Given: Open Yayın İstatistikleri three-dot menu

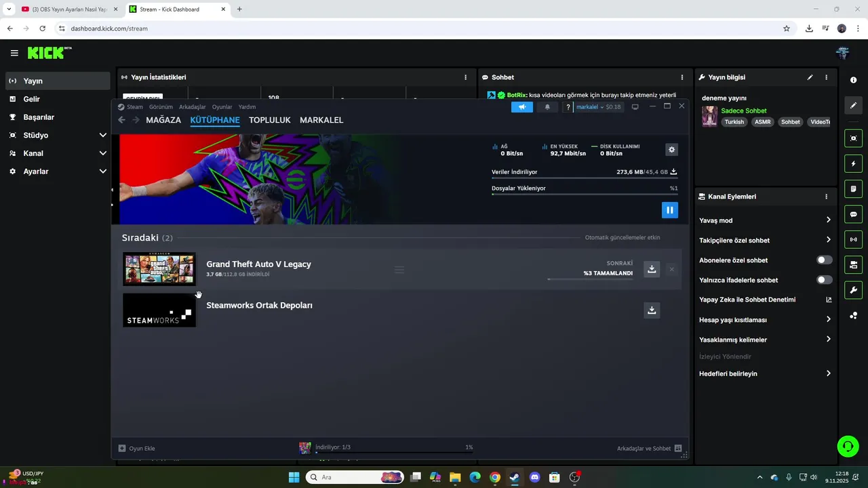Looking at the screenshot, I should 465,77.
